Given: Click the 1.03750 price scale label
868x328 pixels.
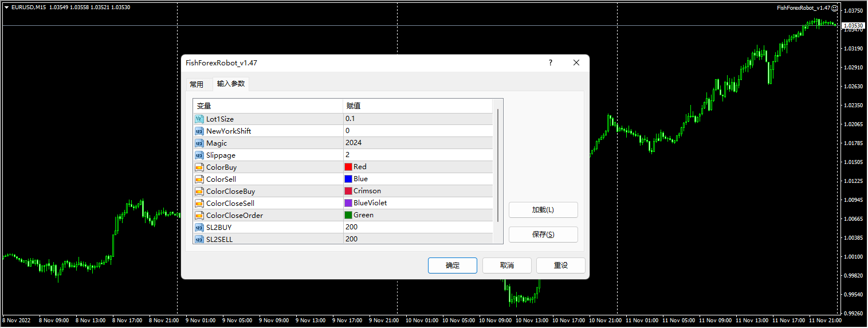Looking at the screenshot, I should [x=854, y=10].
